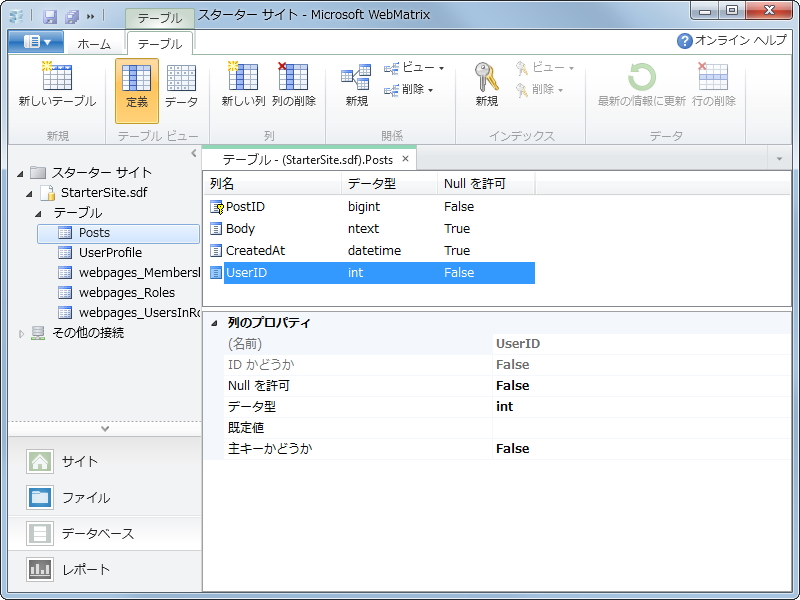The image size is (800, 600).
Task: Open the データベース workspace
Action: click(105, 534)
